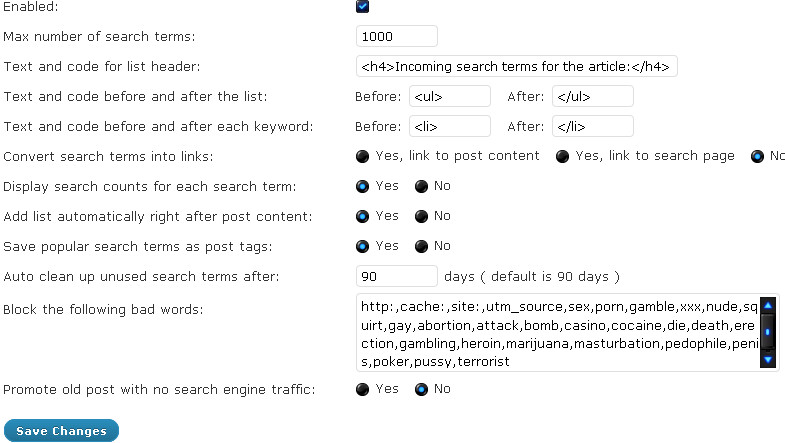
Task: Click the bad words scrollbar down arrow
Action: point(768,359)
